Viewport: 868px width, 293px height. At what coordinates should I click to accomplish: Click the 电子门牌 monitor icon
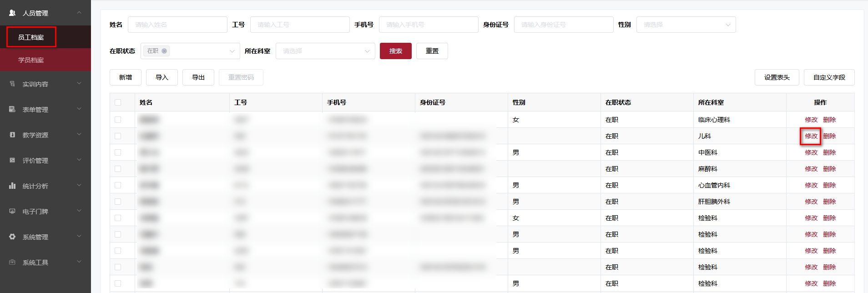(x=12, y=211)
